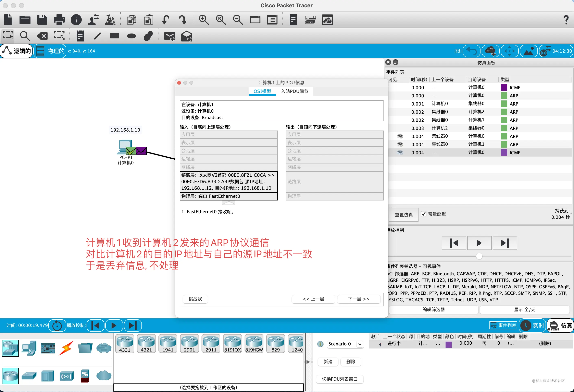574x392 pixels.
Task: Switch to Realtime (实时) mode
Action: click(x=533, y=326)
